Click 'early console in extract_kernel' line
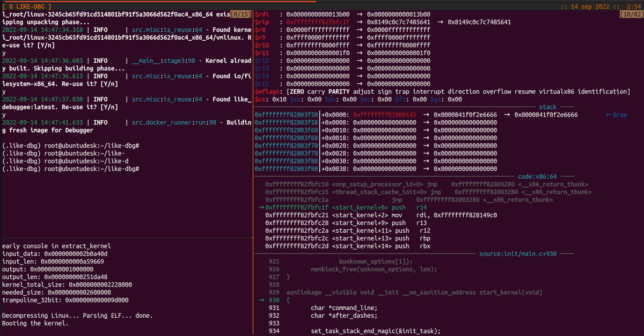Screen dimensions: 644x336 point(56,247)
